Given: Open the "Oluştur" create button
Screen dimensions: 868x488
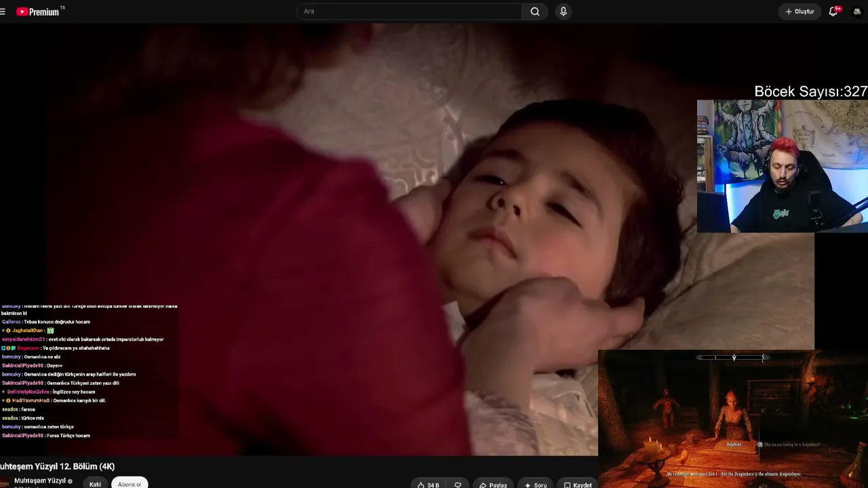Looking at the screenshot, I should coord(800,12).
